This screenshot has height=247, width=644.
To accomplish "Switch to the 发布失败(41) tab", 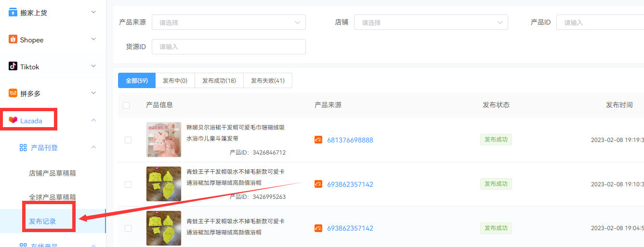I will point(268,80).
